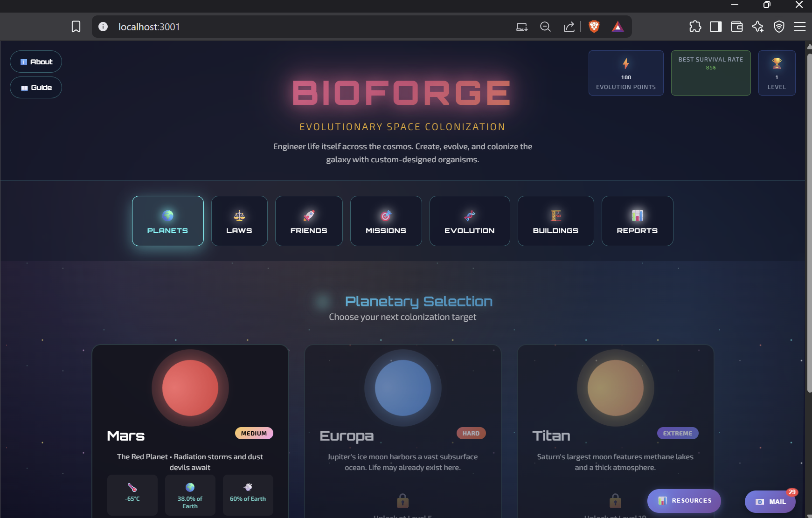The image size is (812, 518).
Task: Open the Guide panel
Action: click(36, 87)
